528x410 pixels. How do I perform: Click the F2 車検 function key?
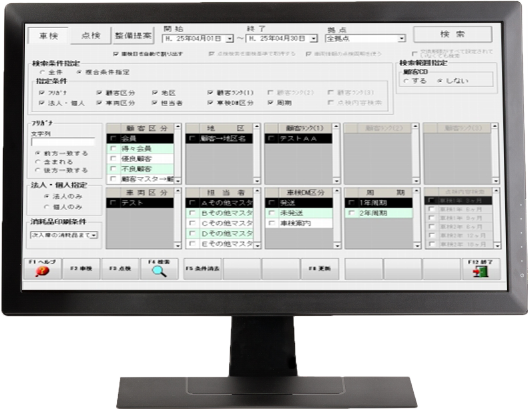[x=81, y=269]
